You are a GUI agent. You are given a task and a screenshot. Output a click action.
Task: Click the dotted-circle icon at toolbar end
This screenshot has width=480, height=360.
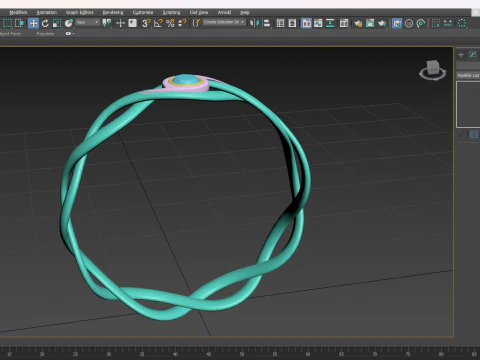[x=462, y=23]
